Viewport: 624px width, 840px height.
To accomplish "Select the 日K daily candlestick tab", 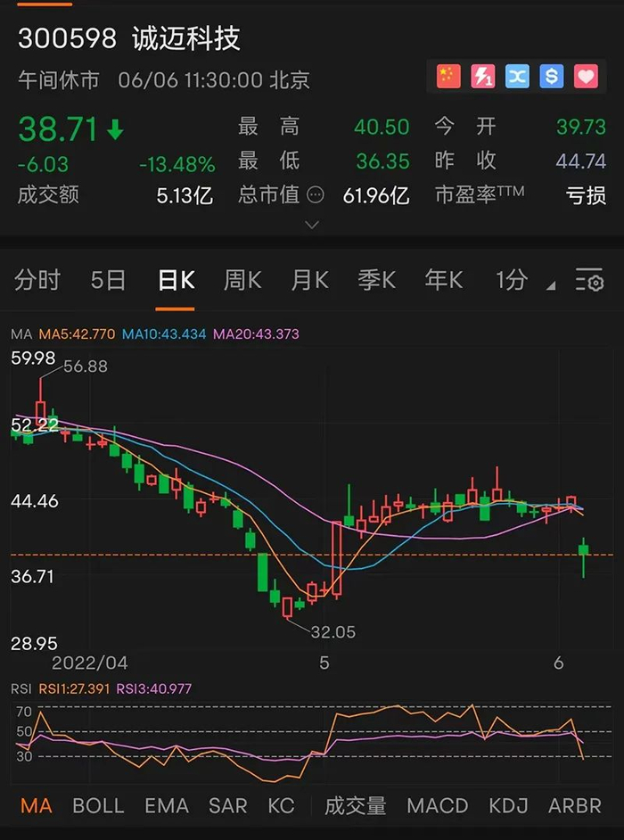I will [176, 280].
